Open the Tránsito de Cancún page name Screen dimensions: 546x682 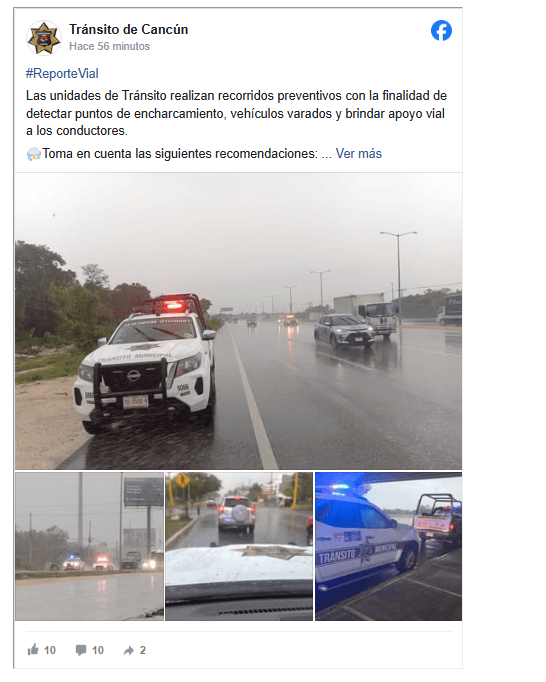point(129,30)
